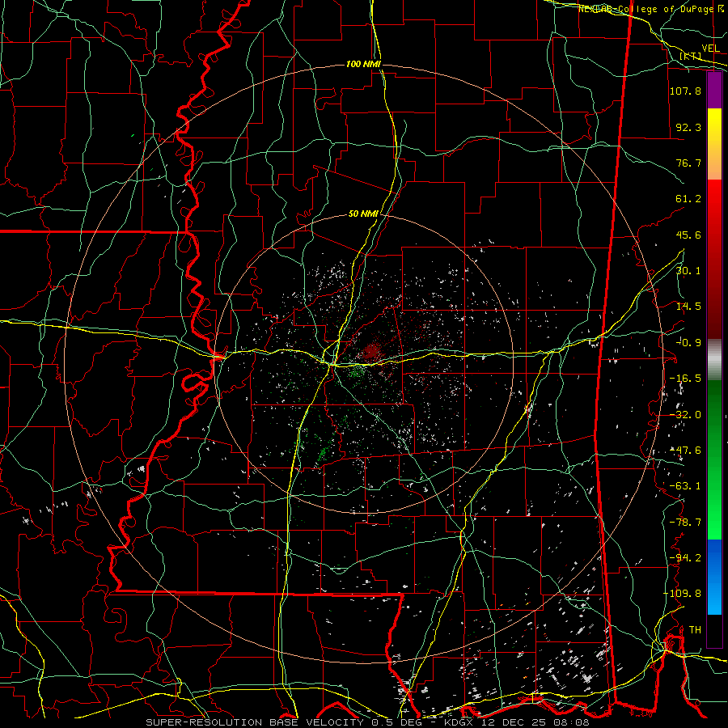
Task: Click the VEL legend title
Action: pyautogui.click(x=710, y=49)
